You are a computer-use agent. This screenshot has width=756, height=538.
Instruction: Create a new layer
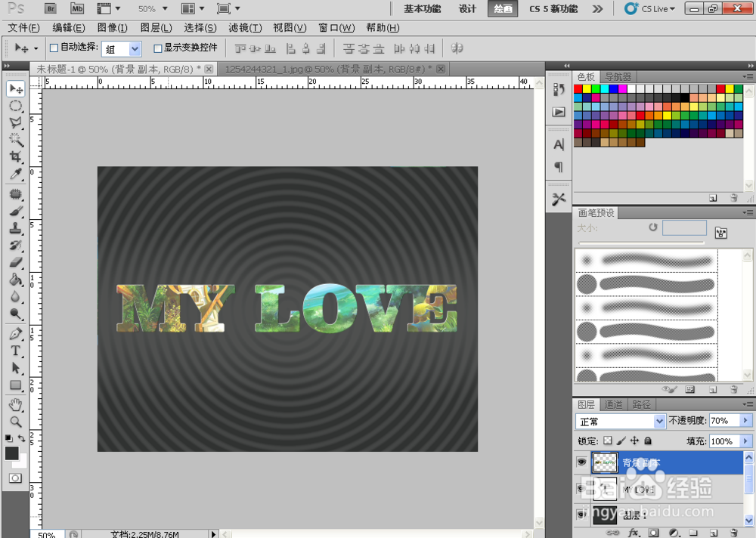tap(714, 533)
